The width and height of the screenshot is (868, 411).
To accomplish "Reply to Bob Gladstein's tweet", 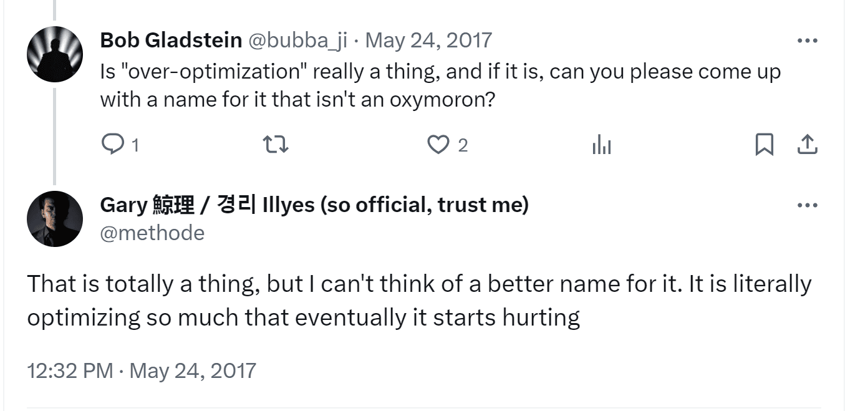I will coord(113,145).
